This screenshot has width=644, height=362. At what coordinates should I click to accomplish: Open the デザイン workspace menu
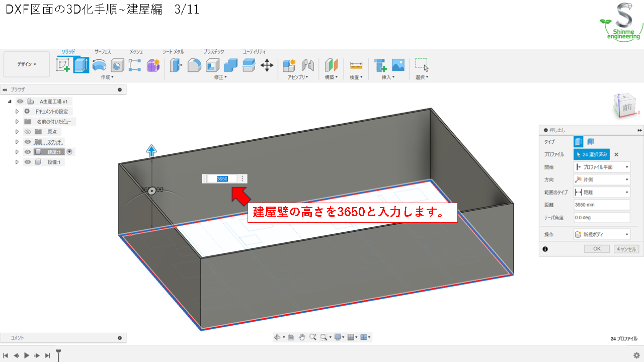click(x=26, y=64)
